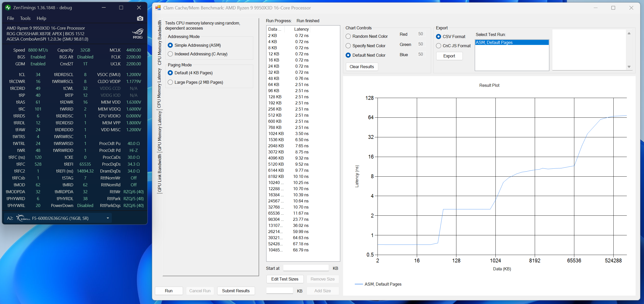This screenshot has height=304, width=644.
Task: Click the G.Skill logo in the module selector
Action: tap(23, 218)
